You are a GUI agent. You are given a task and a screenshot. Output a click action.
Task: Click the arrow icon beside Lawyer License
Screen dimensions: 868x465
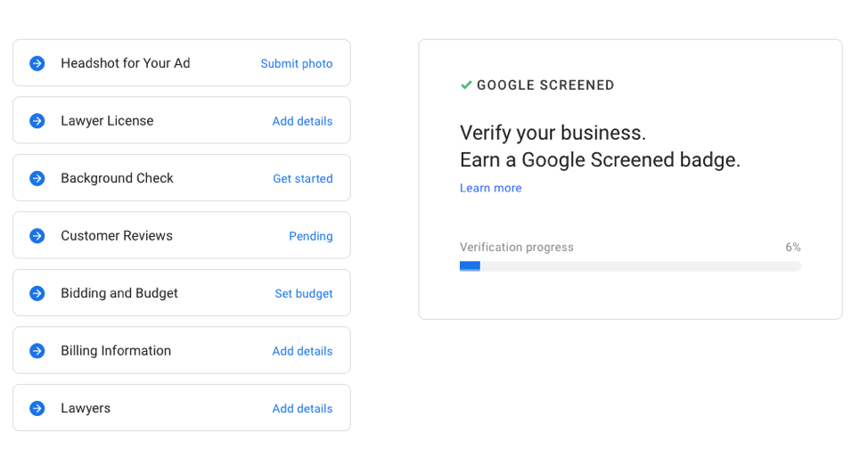coord(37,120)
